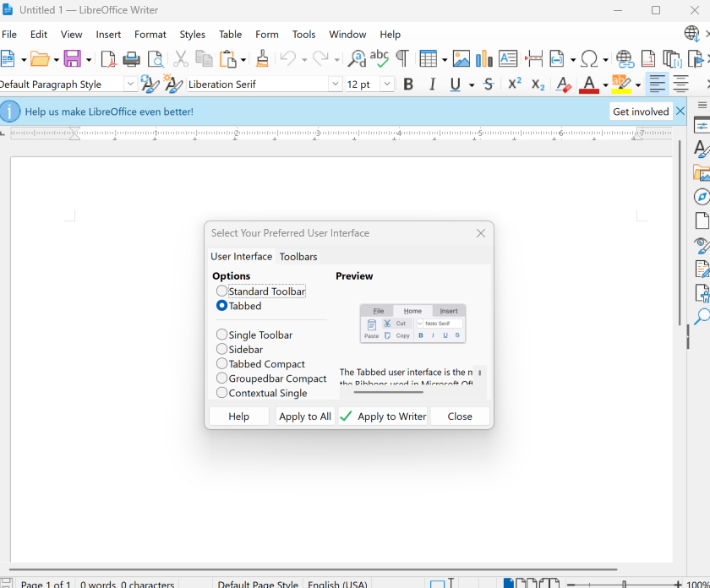Clear direct formatting icon

[563, 84]
